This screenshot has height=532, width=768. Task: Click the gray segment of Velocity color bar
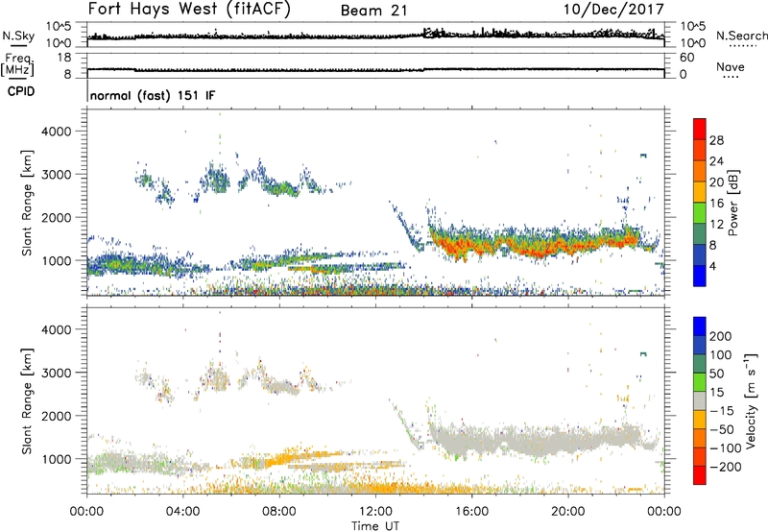pyautogui.click(x=700, y=401)
